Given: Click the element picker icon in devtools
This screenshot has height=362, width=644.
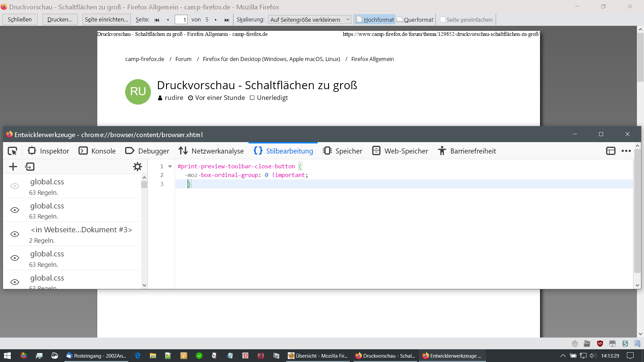Looking at the screenshot, I should (x=12, y=151).
